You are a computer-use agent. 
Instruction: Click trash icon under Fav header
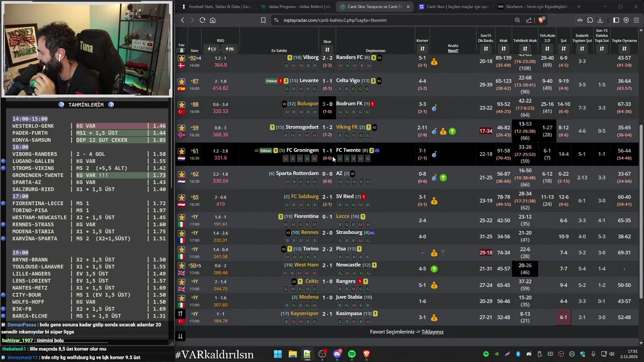(181, 51)
